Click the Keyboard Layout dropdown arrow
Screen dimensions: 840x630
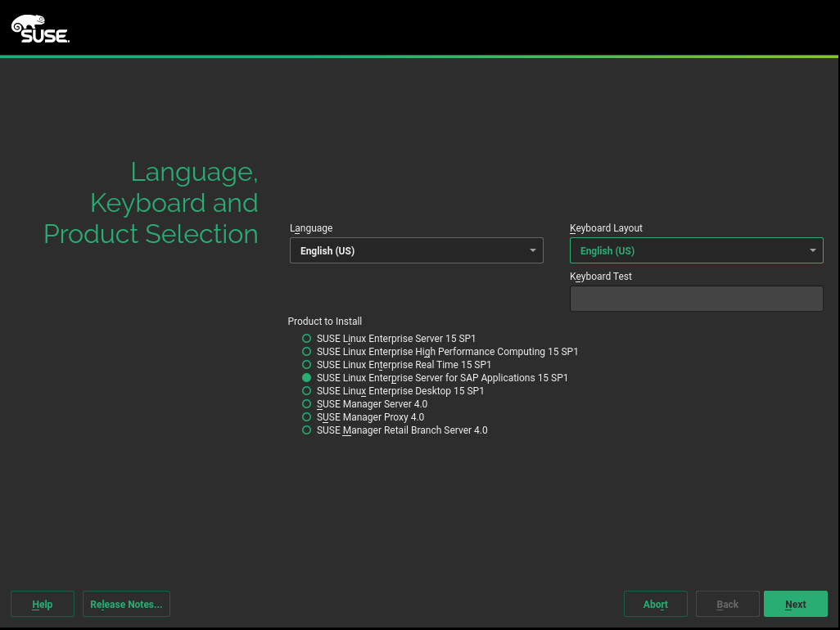point(813,251)
